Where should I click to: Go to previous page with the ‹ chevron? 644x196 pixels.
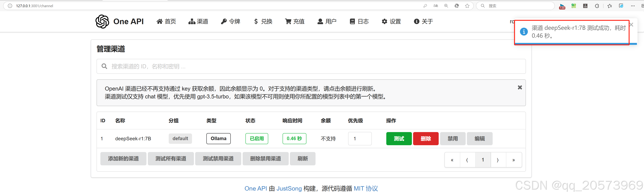tap(467, 160)
